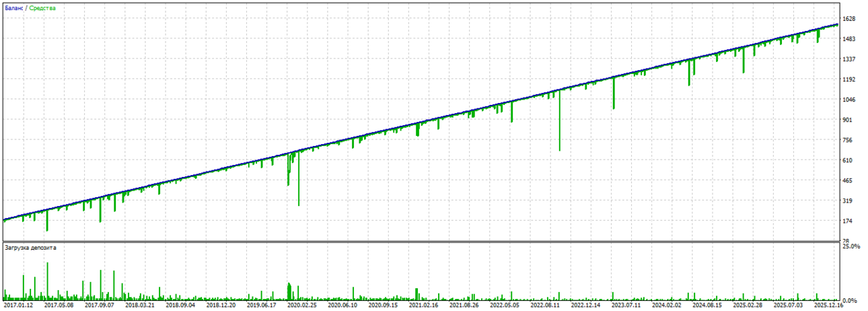Click the Средства legend label
The width and height of the screenshot is (868, 311).
[43, 8]
